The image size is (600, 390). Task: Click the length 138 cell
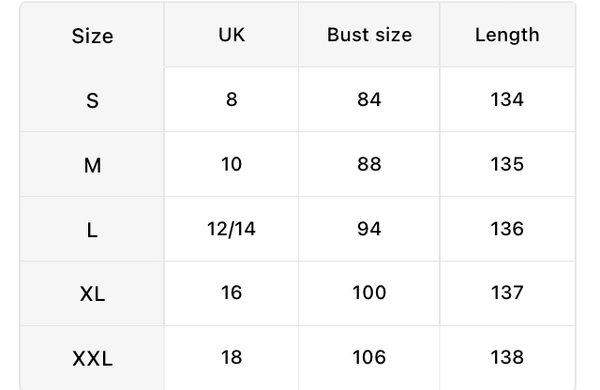point(507,357)
